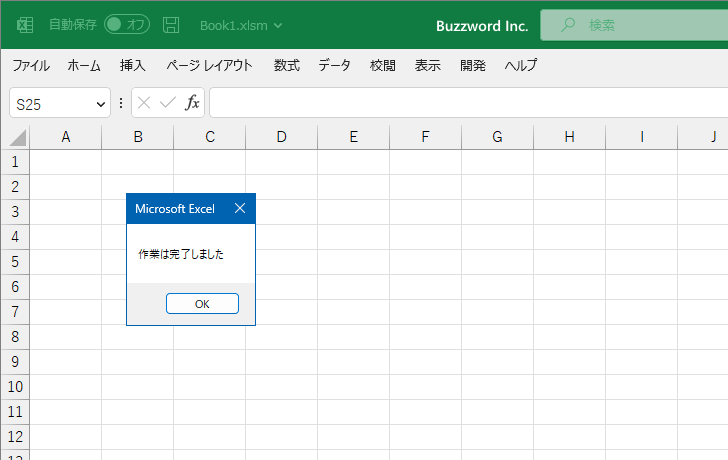Open the データ ribbon tab
This screenshot has width=728, height=460.
tap(334, 65)
